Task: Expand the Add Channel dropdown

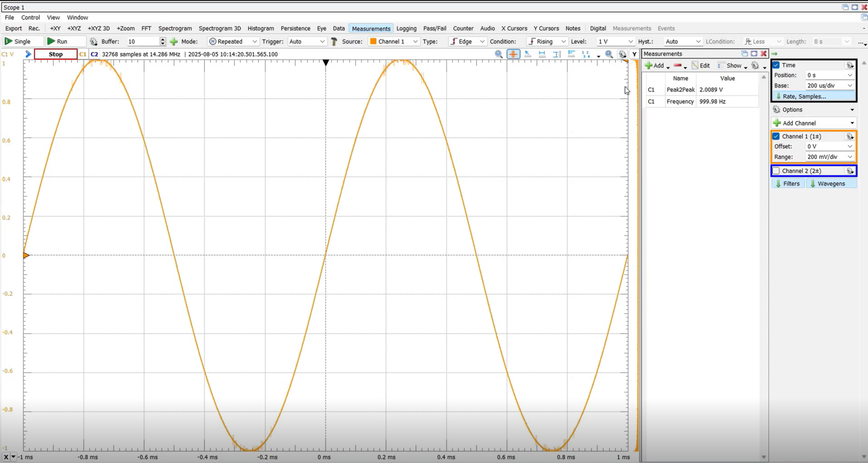Action: click(851, 123)
